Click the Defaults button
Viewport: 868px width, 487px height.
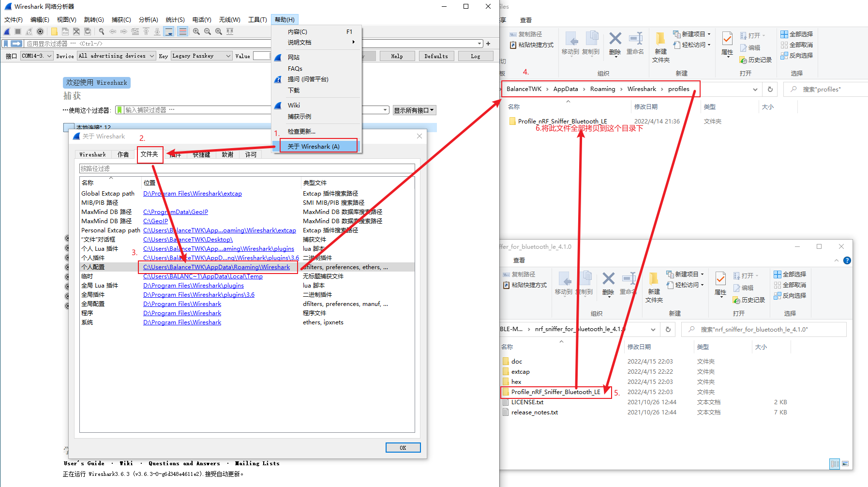436,56
